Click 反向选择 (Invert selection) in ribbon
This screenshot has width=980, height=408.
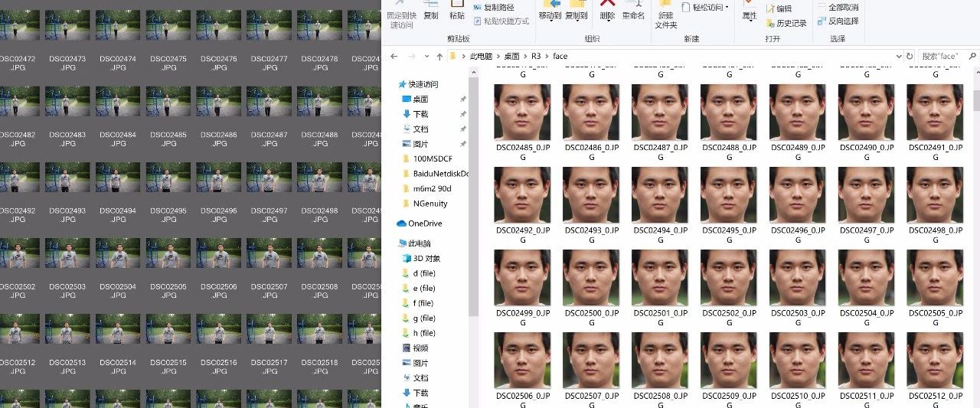click(838, 21)
